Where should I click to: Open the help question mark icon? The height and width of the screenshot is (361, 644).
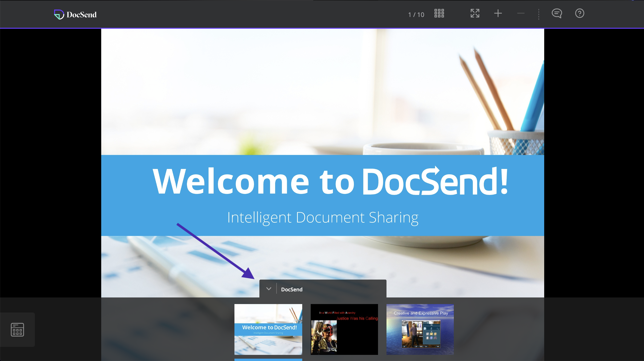pos(580,13)
